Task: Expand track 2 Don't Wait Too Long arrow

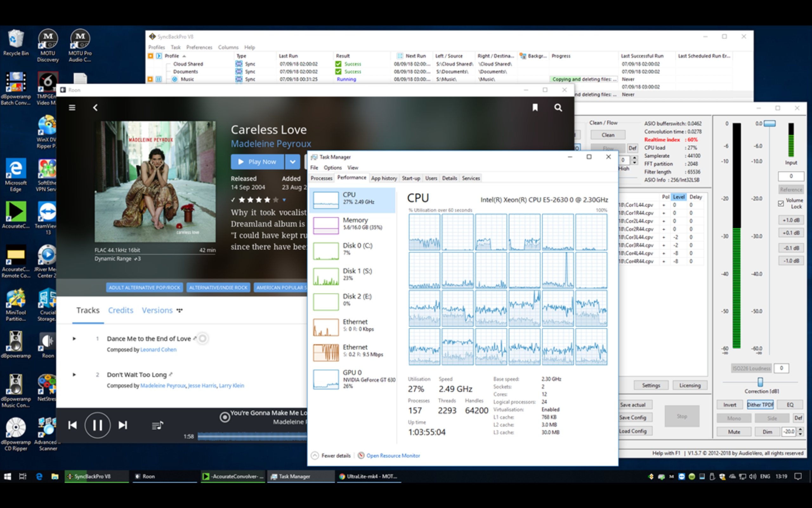Action: [74, 375]
